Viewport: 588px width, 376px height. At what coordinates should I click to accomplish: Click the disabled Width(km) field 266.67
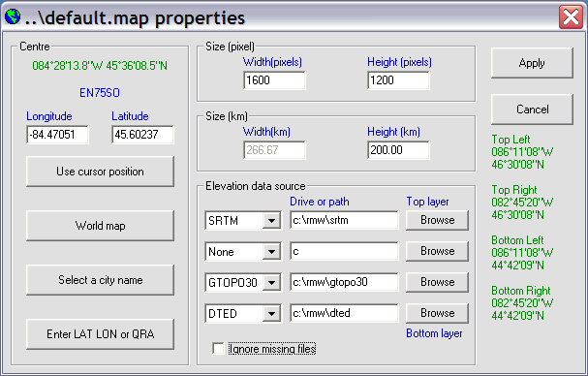coord(274,150)
